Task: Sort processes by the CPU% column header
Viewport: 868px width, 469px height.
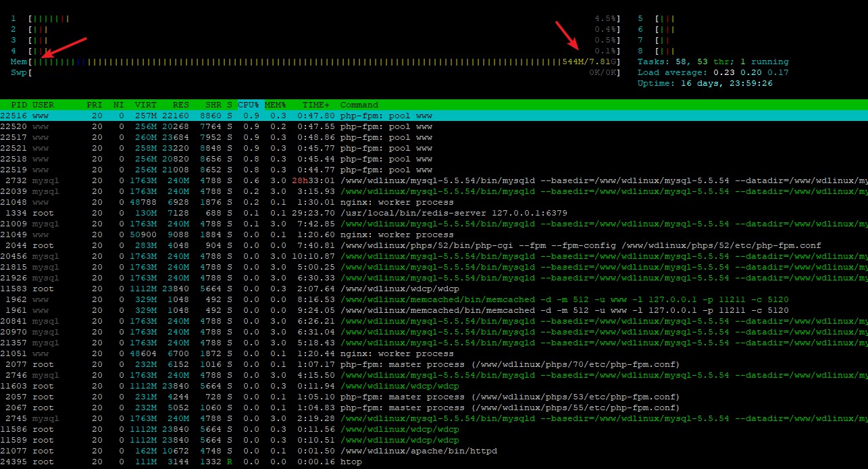Action: point(249,105)
